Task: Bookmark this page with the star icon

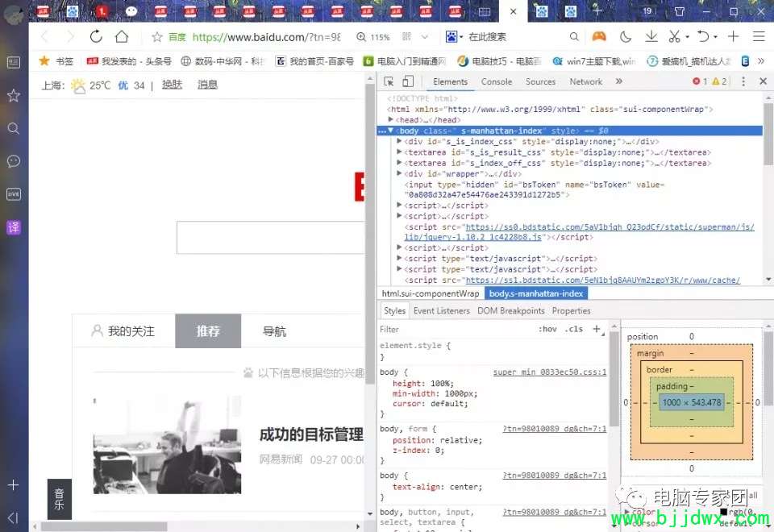Action: click(x=157, y=37)
